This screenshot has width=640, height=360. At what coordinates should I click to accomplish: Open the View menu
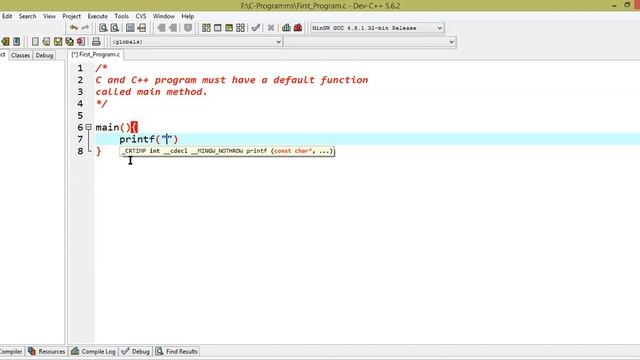tap(49, 16)
